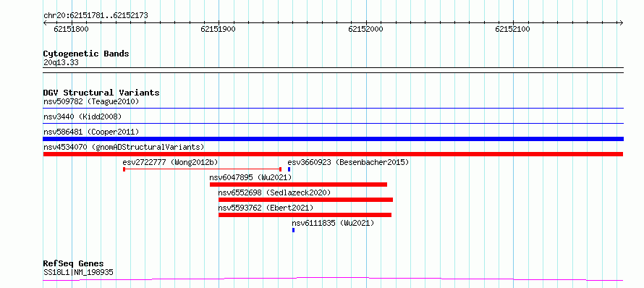Click the red gnomAD structural variant bar

coord(333,154)
